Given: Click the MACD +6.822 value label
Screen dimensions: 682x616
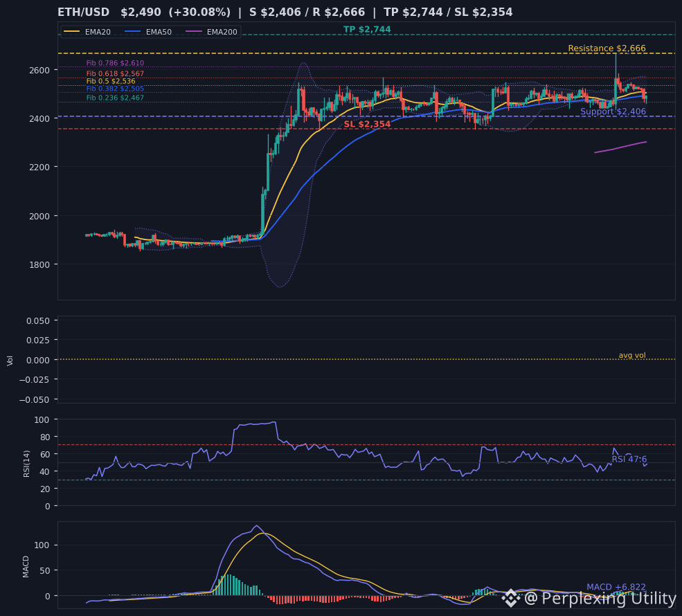Looking at the screenshot, I should click(616, 587).
